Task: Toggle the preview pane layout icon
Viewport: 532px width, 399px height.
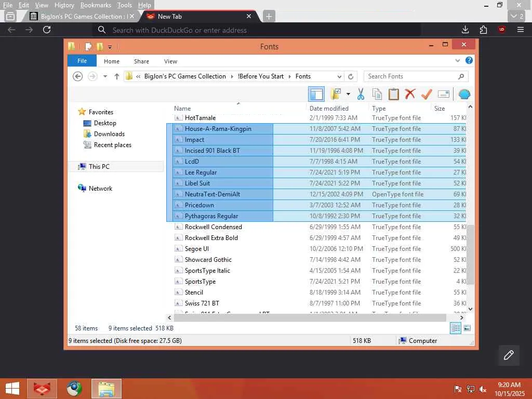Action: 316,94
